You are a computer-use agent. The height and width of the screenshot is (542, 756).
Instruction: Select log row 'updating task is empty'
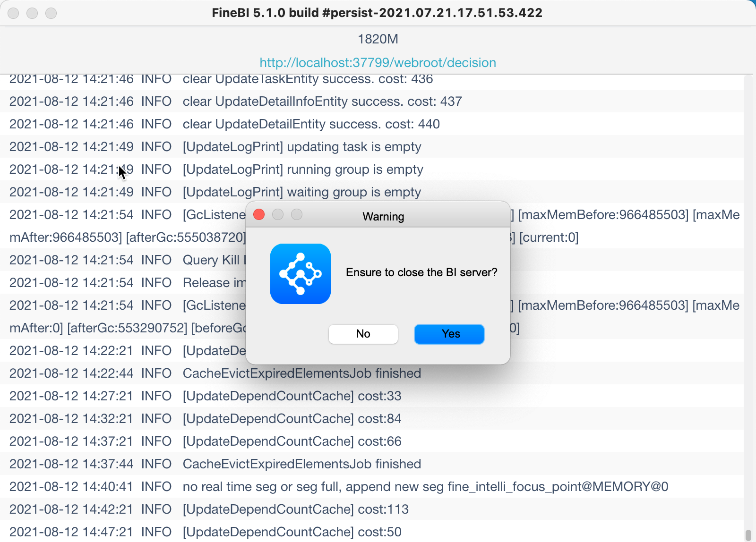point(372,146)
